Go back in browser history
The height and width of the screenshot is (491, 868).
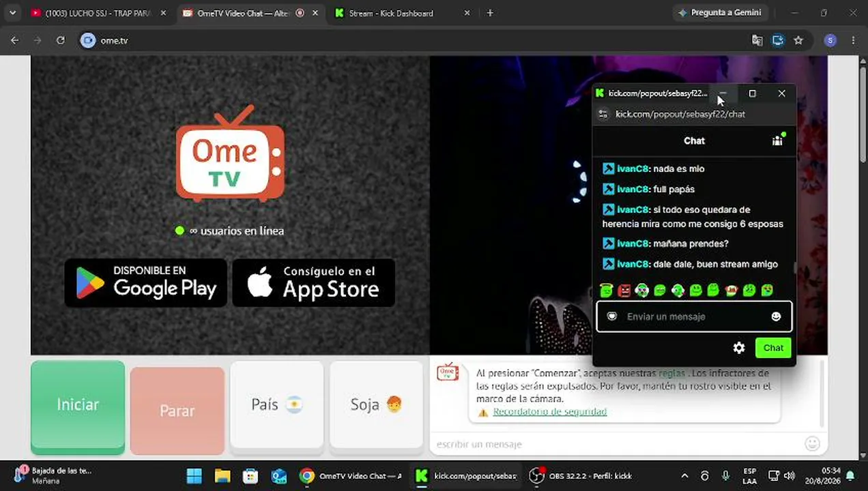click(x=15, y=40)
